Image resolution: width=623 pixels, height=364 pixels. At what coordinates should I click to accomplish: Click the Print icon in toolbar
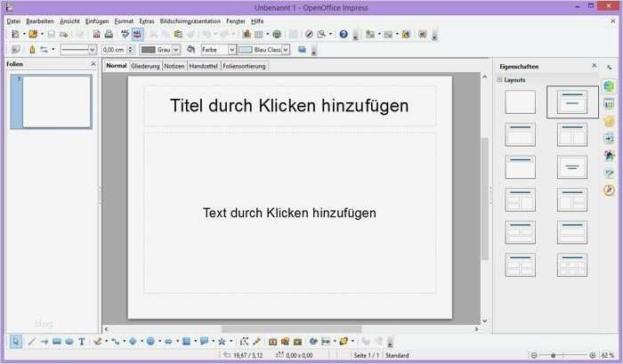pyautogui.click(x=109, y=35)
